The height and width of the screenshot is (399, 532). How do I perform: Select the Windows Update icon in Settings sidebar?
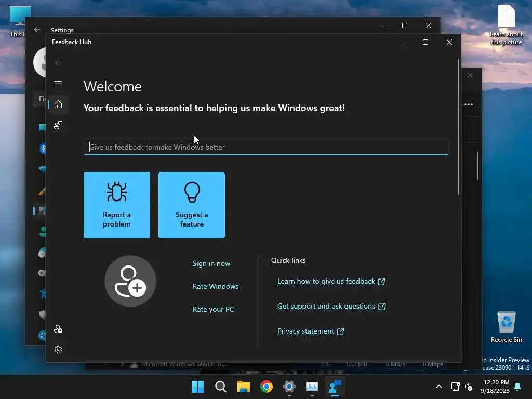pos(43,335)
